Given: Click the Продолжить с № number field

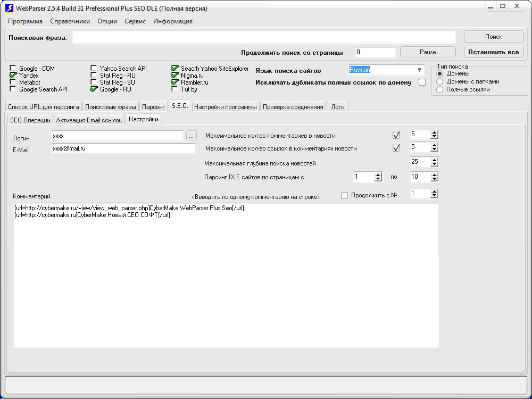Looking at the screenshot, I should pyautogui.click(x=420, y=194).
